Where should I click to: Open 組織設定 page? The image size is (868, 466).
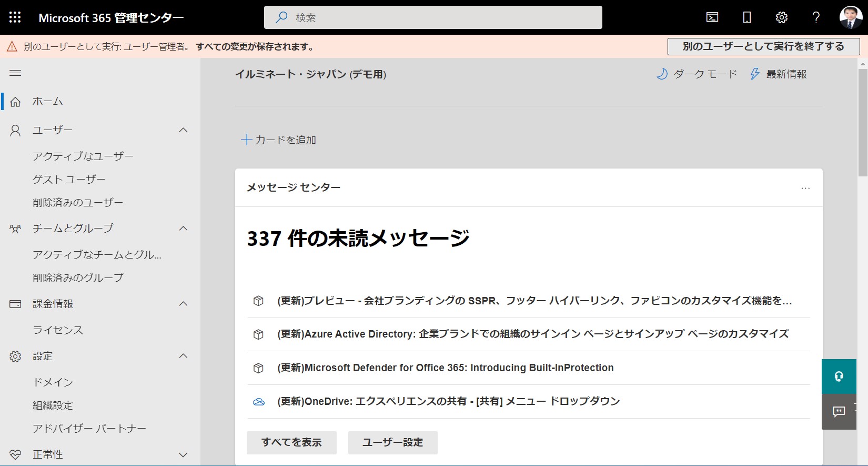[x=53, y=405]
